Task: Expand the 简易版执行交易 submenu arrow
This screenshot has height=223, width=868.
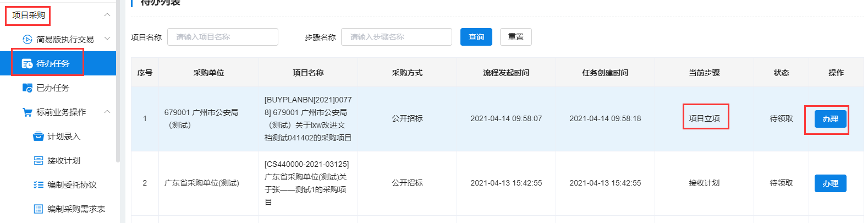Action: coord(107,39)
